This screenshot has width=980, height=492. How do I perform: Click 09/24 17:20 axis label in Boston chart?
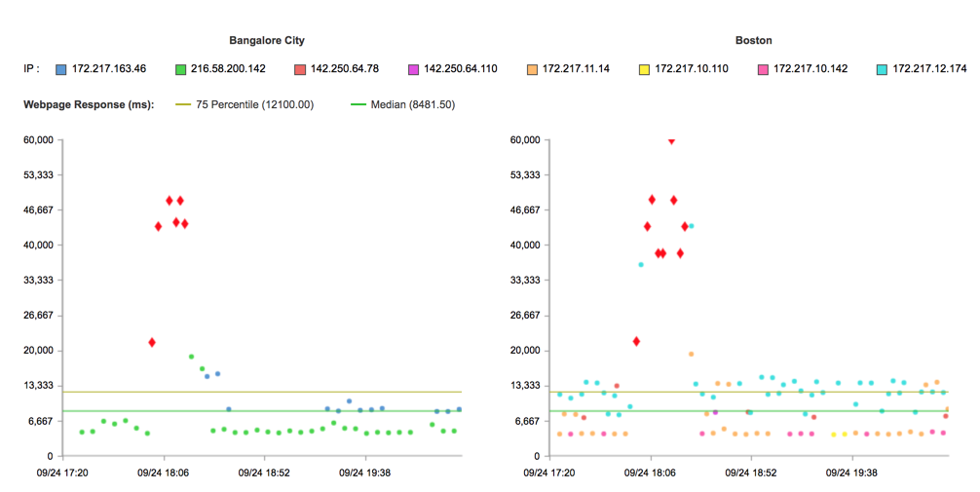(549, 473)
